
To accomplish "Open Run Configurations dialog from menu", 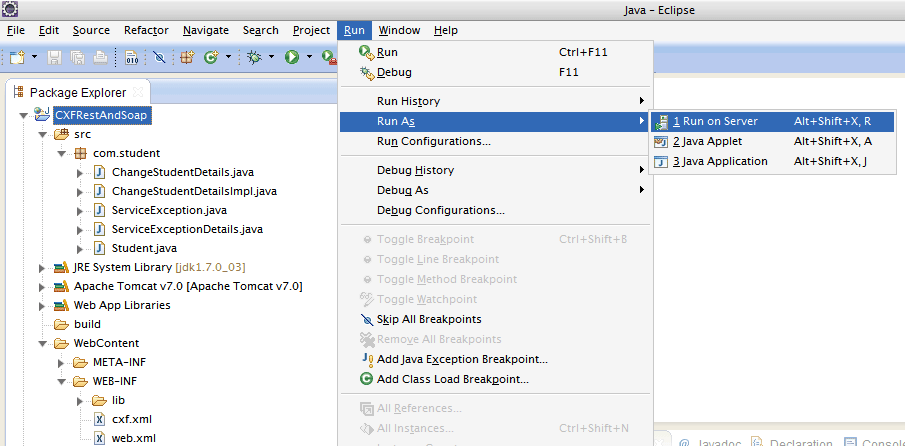I will point(433,141).
